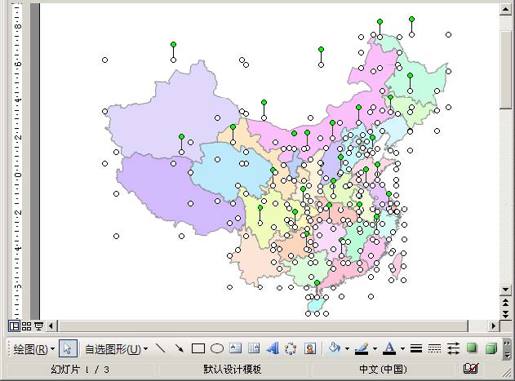Select the Line drawing tool
Image resolution: width=515 pixels, height=381 pixels.
[160, 349]
